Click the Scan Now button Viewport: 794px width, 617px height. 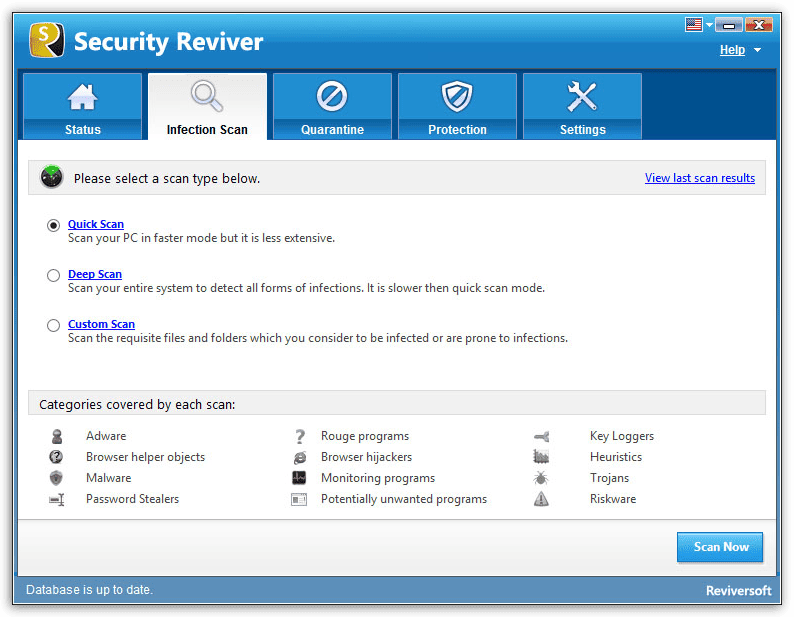720,547
